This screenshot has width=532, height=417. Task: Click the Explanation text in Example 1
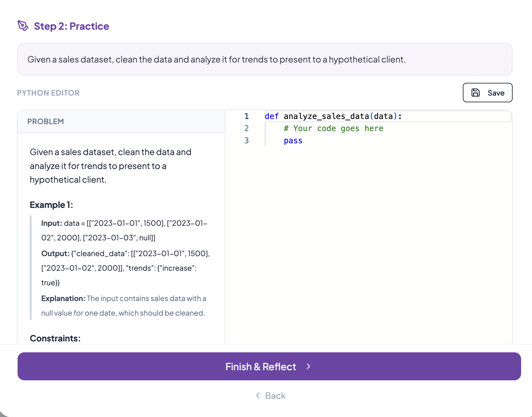tap(123, 306)
